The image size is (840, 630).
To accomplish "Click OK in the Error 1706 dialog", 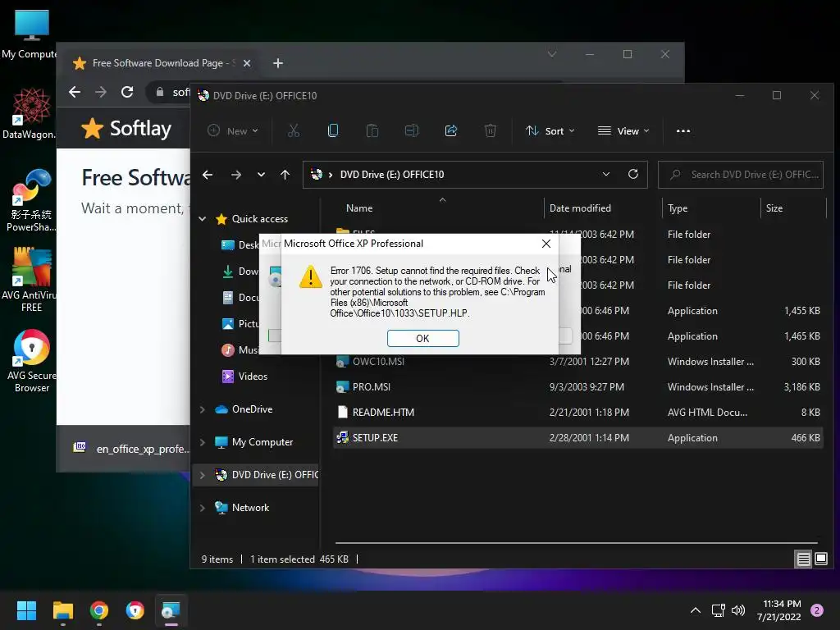I will point(422,338).
